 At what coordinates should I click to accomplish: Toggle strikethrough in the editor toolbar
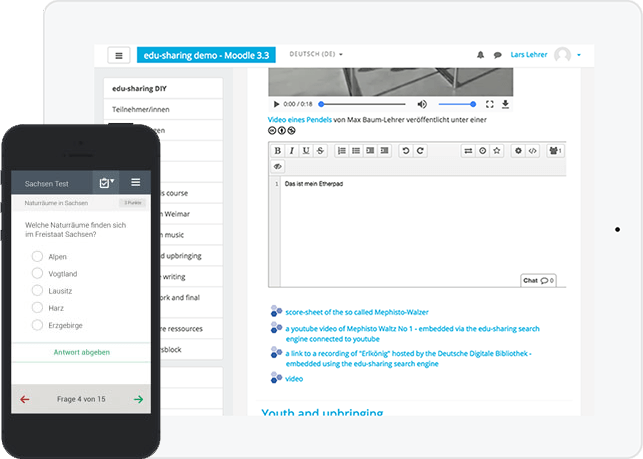(x=320, y=150)
